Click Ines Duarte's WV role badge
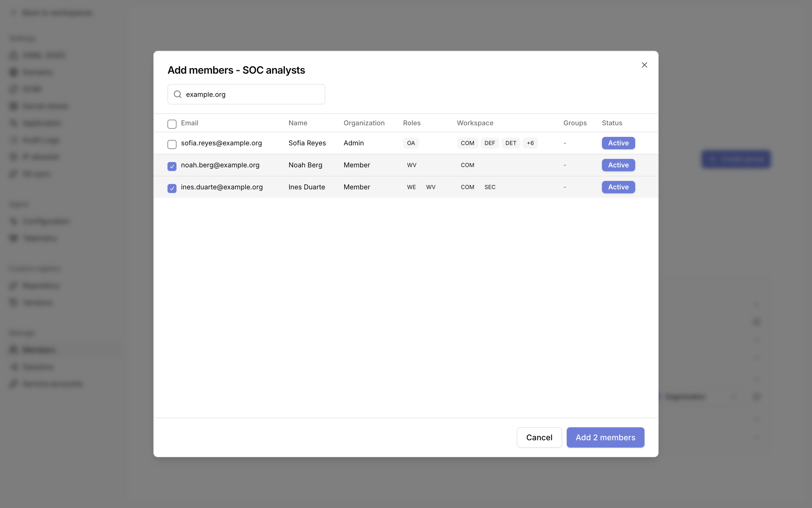Image resolution: width=812 pixels, height=508 pixels. tap(431, 187)
